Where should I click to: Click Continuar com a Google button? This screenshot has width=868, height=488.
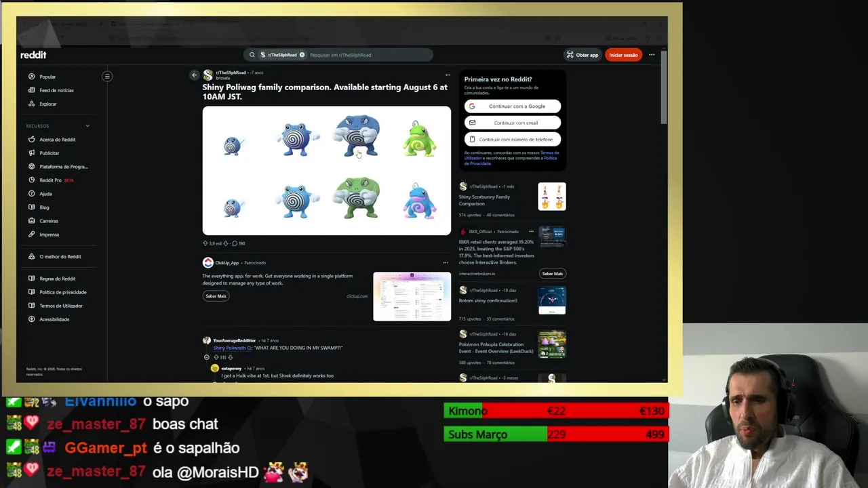tap(513, 106)
